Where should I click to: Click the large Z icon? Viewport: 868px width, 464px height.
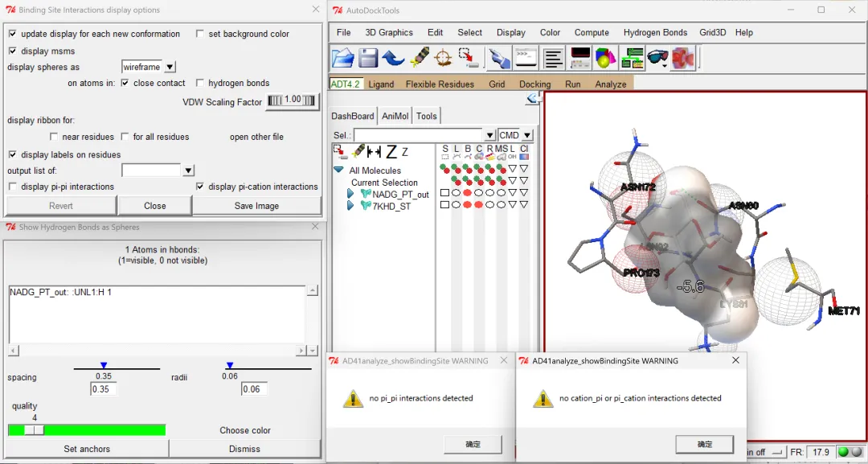pos(391,151)
